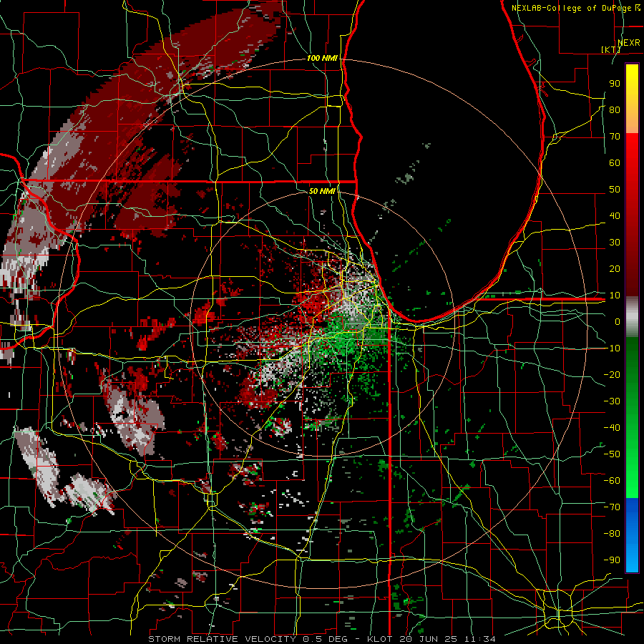Image resolution: width=644 pixels, height=644 pixels.
Task: Click the -30 value on the velocity scale
Action: (x=613, y=401)
